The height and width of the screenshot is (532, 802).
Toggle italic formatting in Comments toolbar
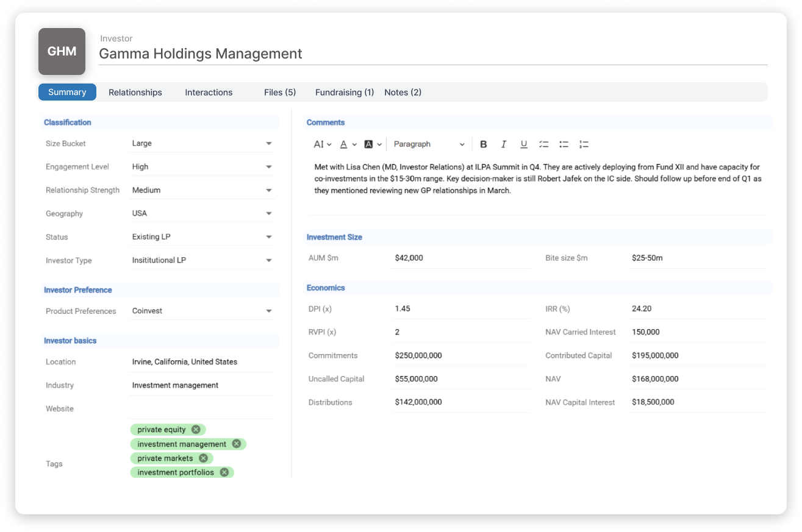click(504, 144)
